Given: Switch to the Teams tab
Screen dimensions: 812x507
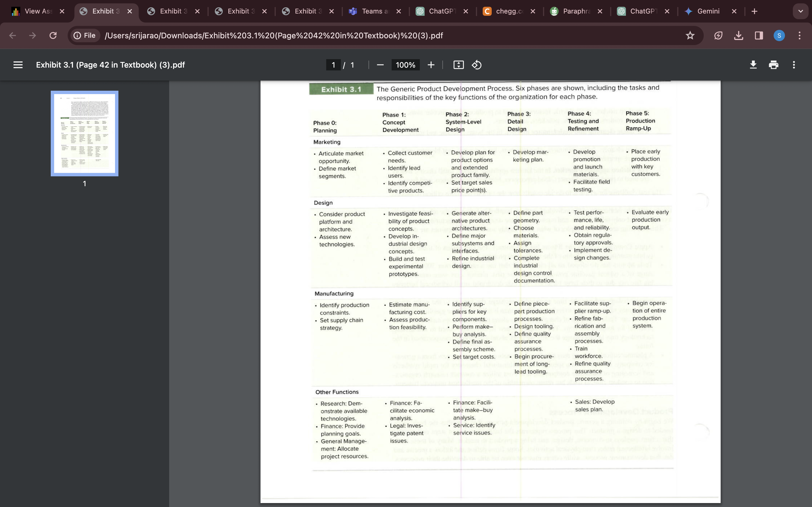Looking at the screenshot, I should pos(372,11).
